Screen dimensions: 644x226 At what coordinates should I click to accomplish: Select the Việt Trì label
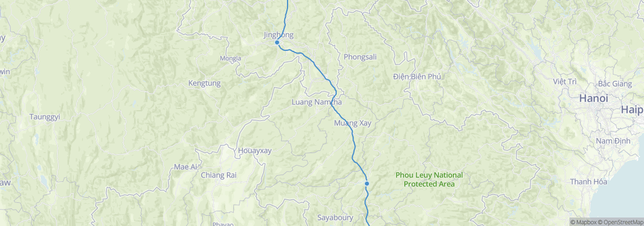pos(565,82)
